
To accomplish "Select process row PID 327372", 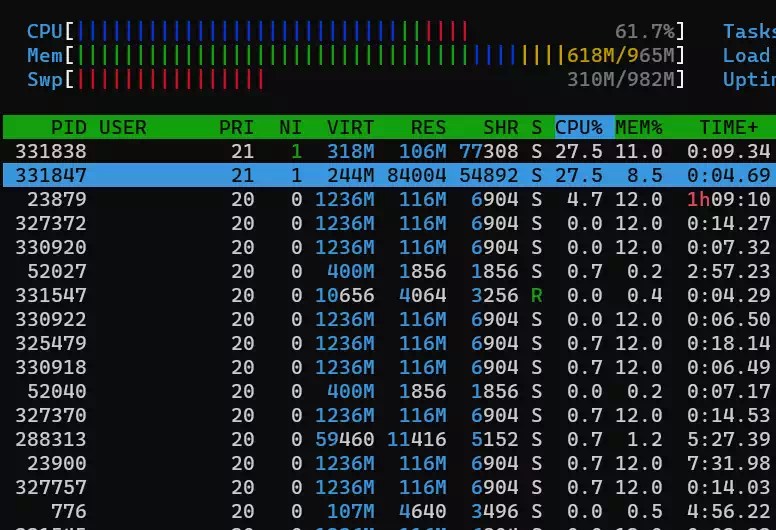I will point(389,223).
